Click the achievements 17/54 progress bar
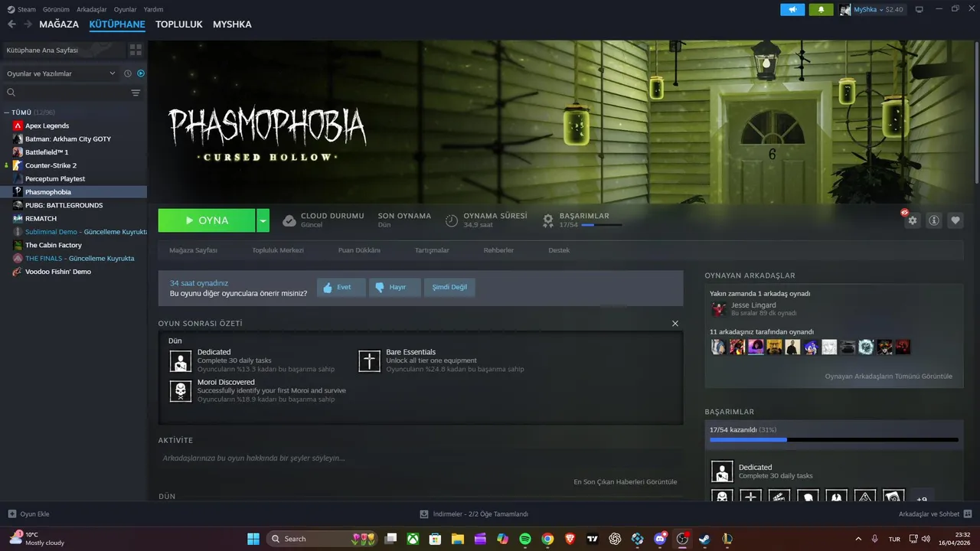Image resolution: width=980 pixels, height=551 pixels. (x=834, y=440)
